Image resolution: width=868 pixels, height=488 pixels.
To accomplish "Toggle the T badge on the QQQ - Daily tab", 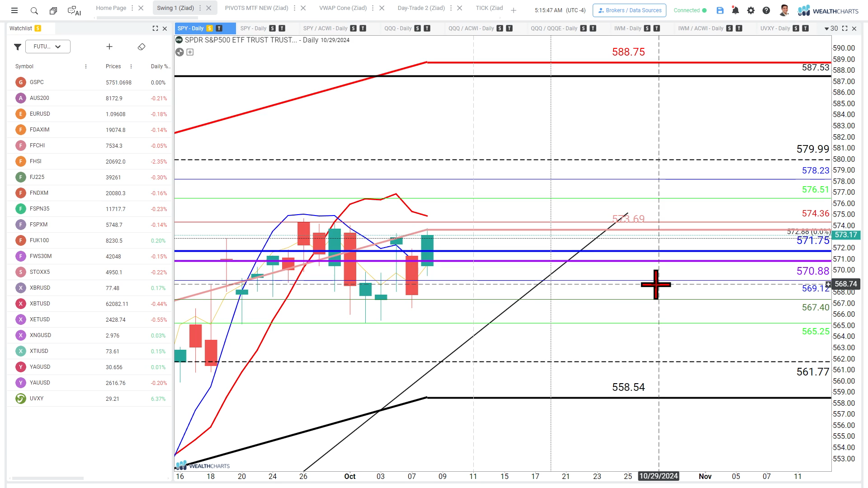I will (427, 28).
